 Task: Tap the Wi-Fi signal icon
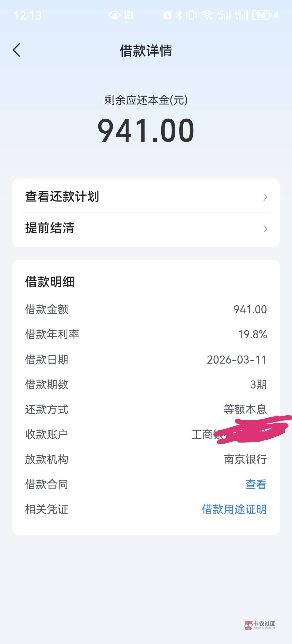(207, 15)
